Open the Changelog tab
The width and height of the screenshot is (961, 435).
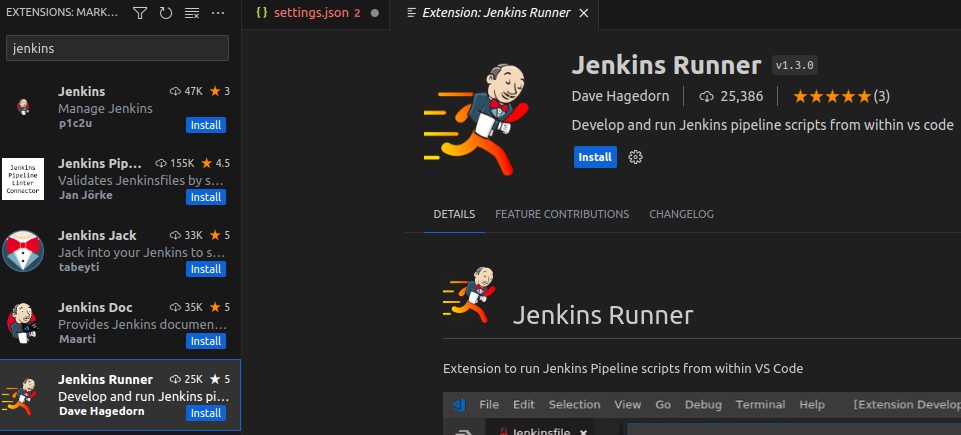pos(679,214)
